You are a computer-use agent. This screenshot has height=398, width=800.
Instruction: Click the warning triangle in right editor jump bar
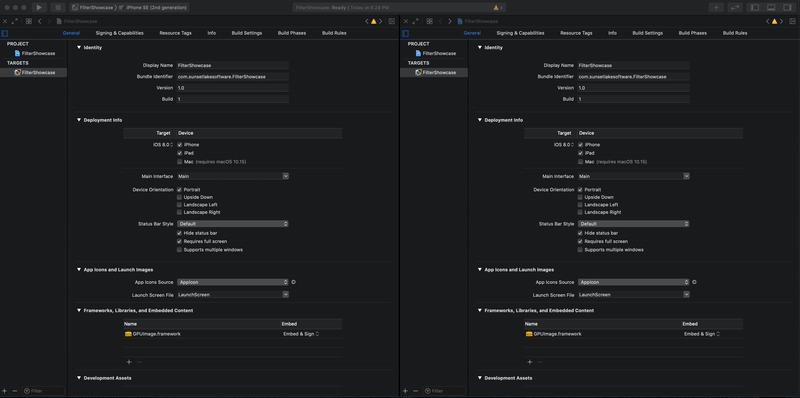[774, 21]
